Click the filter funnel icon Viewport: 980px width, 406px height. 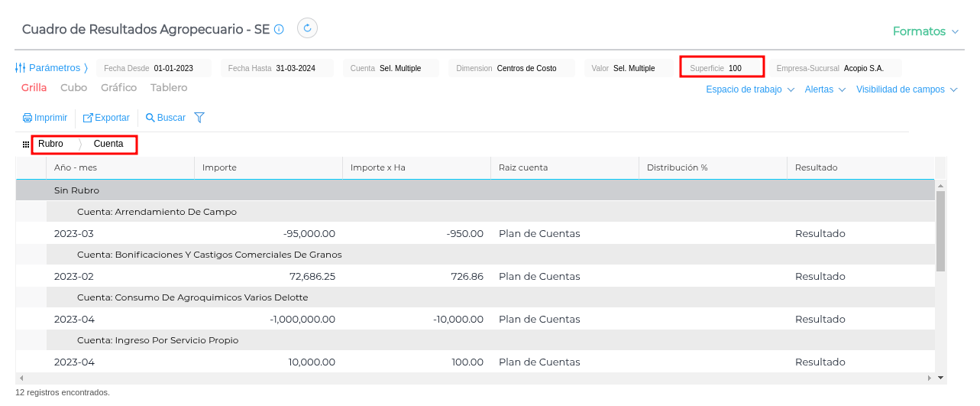pos(199,118)
